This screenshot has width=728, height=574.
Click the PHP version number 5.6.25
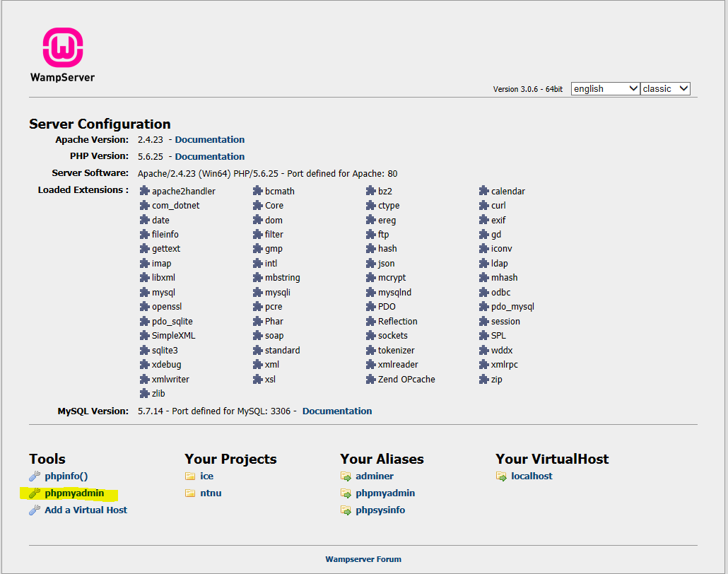point(151,156)
